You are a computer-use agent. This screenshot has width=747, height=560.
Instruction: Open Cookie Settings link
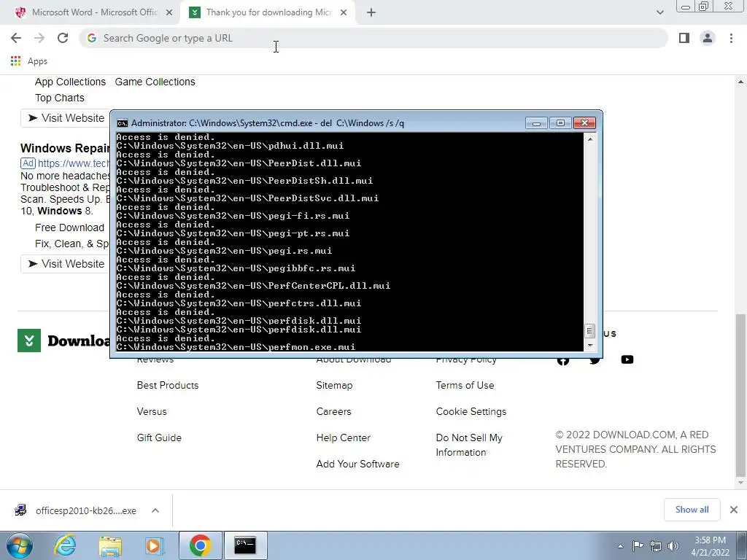[x=471, y=411]
